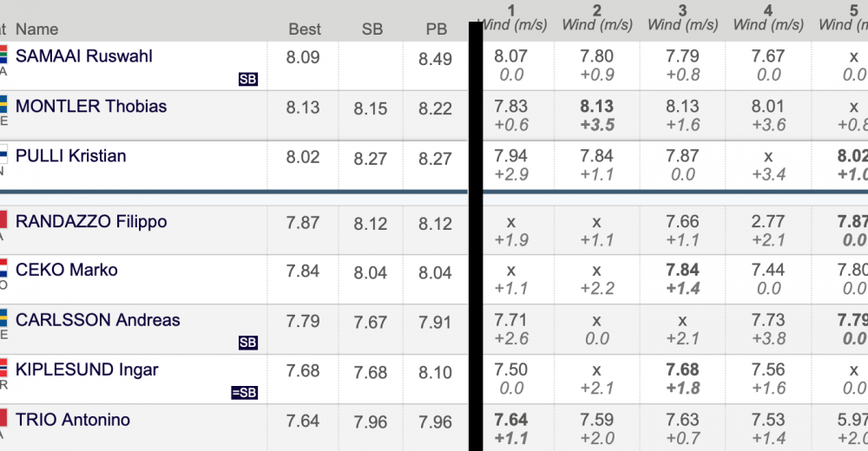Click attempt 2 Wind column header
The image size is (868, 451).
[x=597, y=18]
